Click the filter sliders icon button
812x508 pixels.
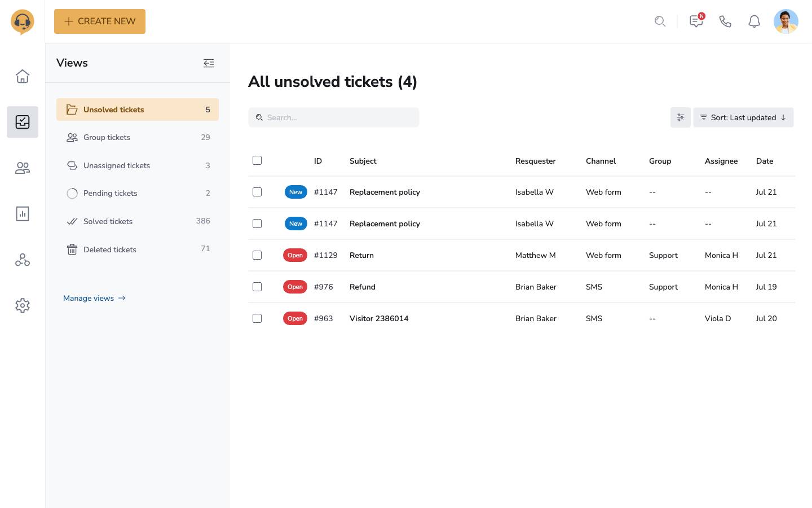(680, 117)
